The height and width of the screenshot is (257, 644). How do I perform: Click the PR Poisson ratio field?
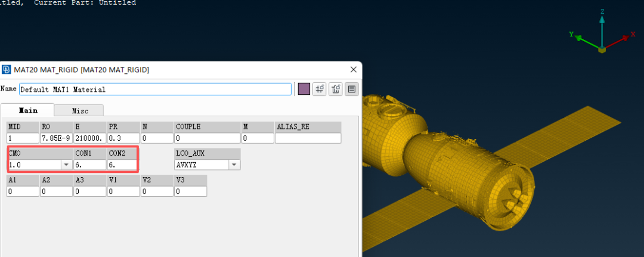coord(122,138)
